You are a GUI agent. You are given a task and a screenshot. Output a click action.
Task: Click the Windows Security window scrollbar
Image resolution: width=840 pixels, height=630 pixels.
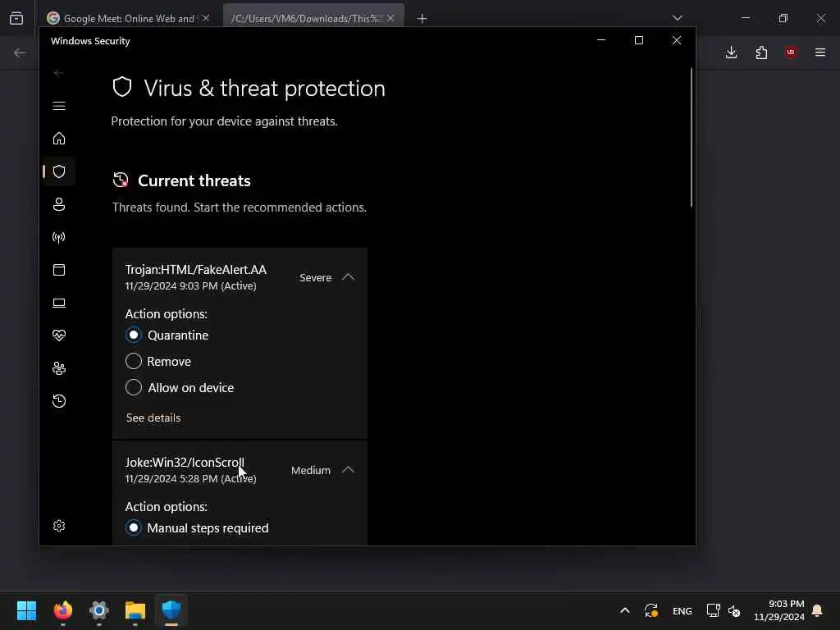(x=691, y=137)
